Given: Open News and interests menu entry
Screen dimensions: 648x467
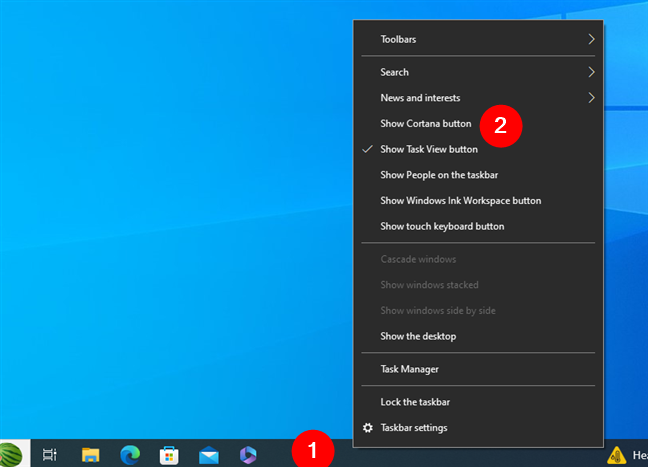Looking at the screenshot, I should (478, 98).
